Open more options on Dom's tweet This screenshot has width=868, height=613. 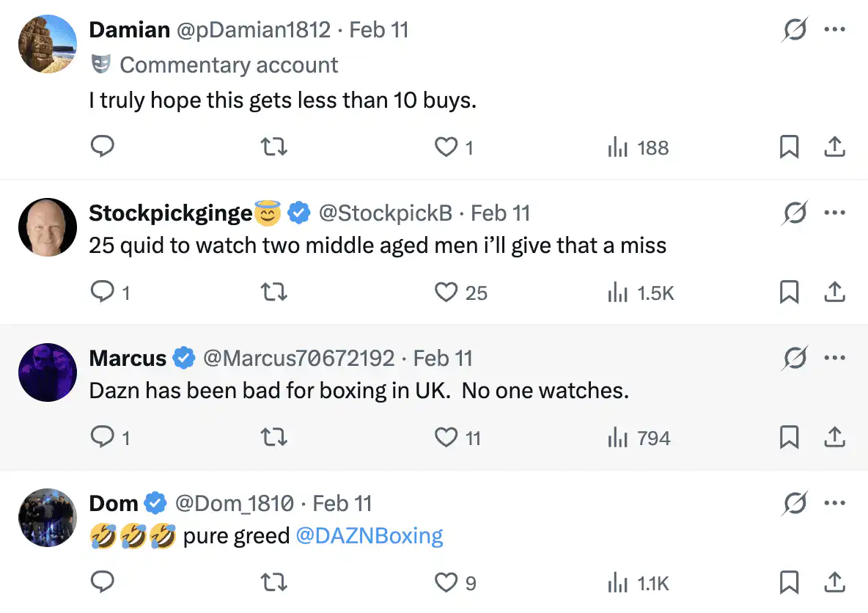tap(834, 503)
